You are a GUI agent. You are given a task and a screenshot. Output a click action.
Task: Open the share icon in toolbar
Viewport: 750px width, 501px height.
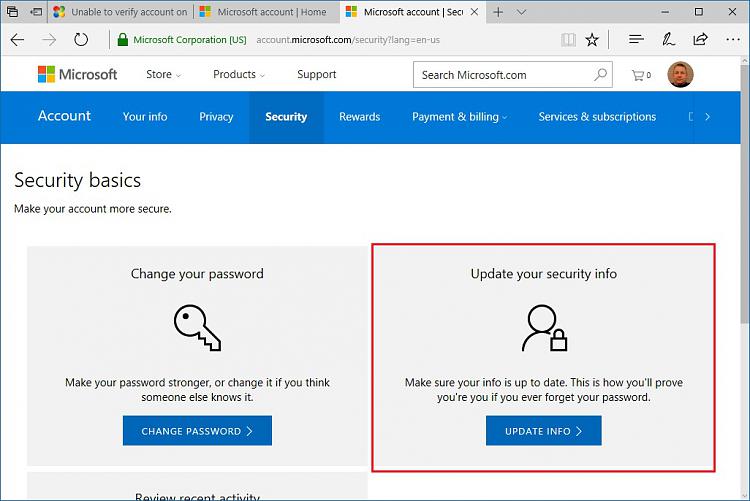(700, 39)
